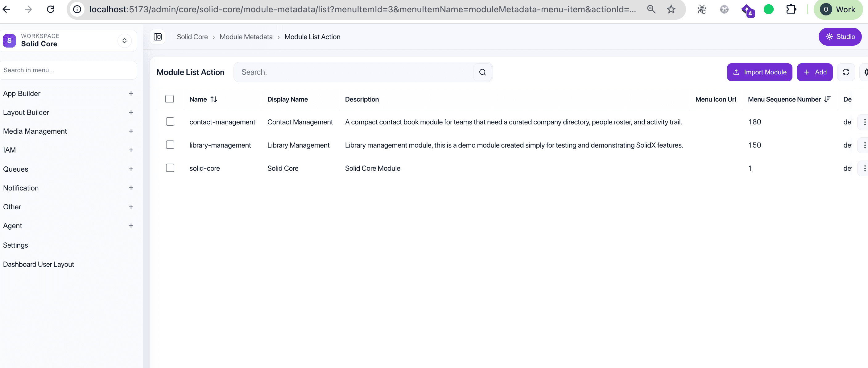The width and height of the screenshot is (868, 368).
Task: Click the Search in menu field
Action: coord(68,70)
